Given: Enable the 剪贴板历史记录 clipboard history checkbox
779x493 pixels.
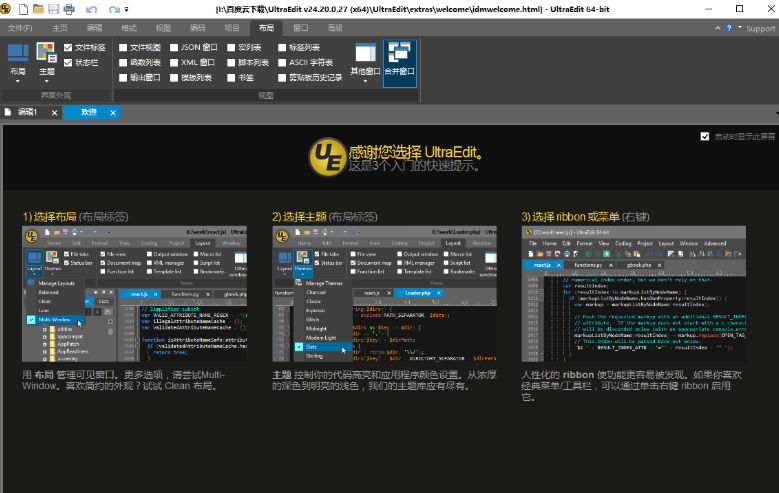Looking at the screenshot, I should (x=282, y=78).
